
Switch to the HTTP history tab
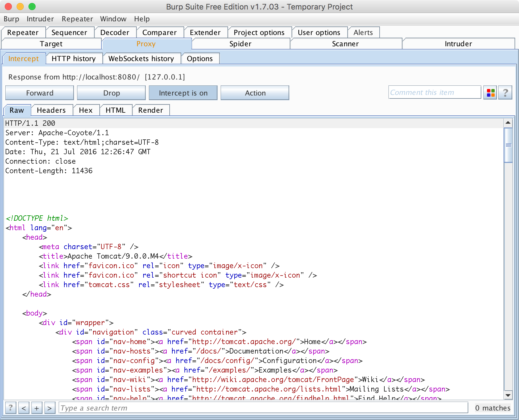[x=74, y=59]
